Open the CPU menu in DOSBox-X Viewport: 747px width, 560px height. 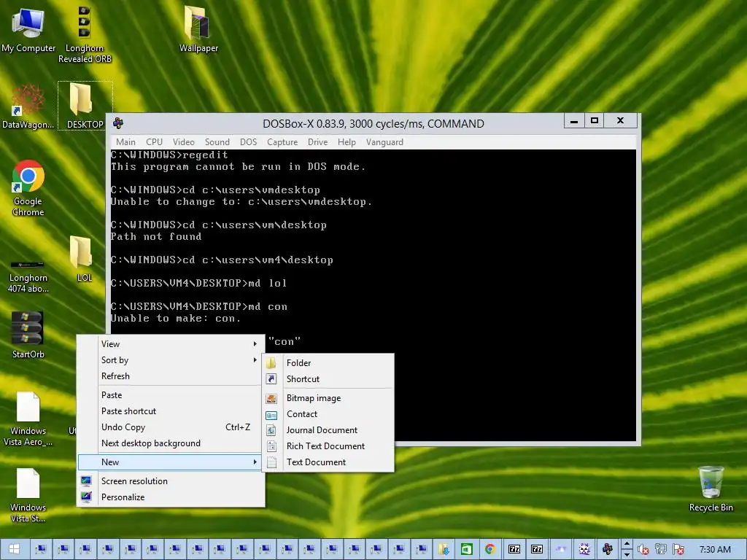coord(155,142)
